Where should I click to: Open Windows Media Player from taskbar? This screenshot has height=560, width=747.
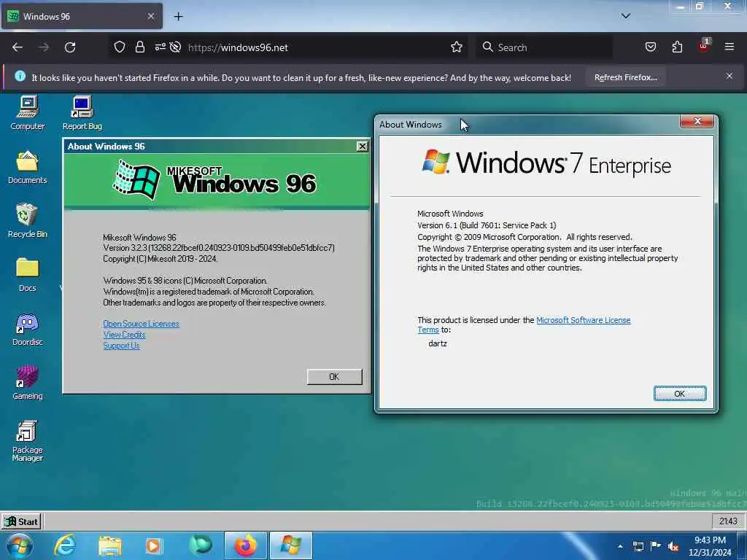pos(153,545)
